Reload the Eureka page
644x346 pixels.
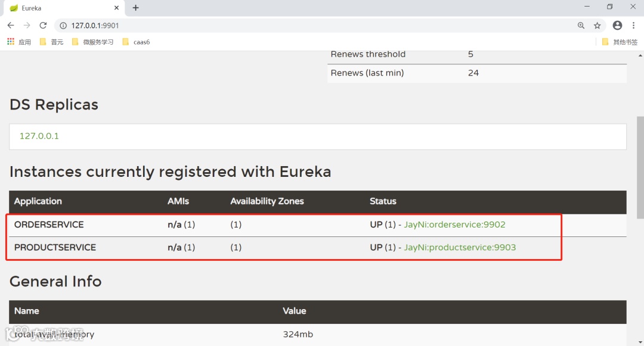coord(43,26)
